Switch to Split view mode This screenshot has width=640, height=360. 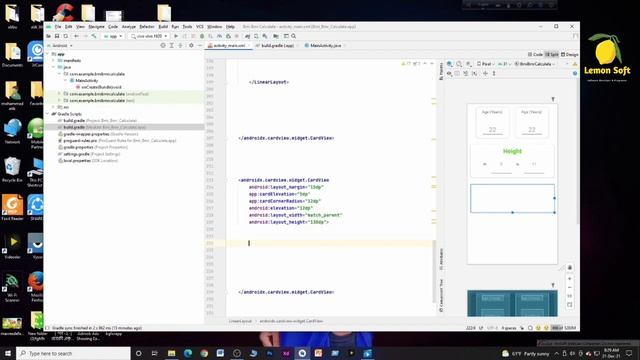pyautogui.click(x=552, y=54)
